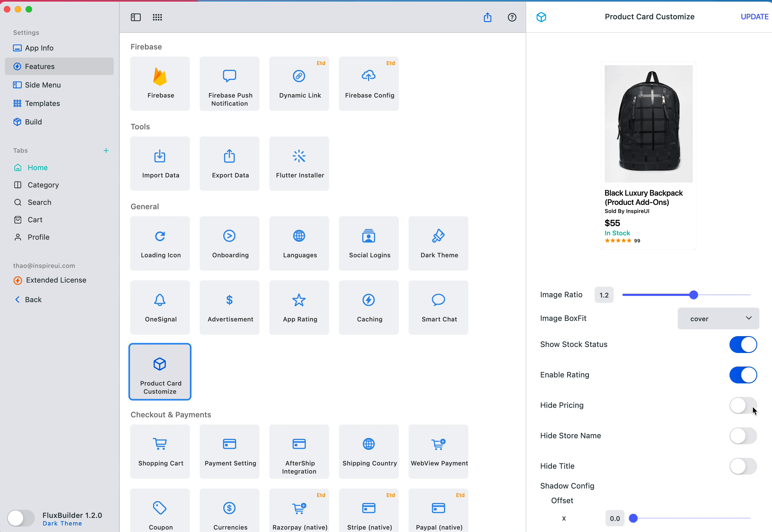Click the Image Ratio slider handle

(x=693, y=295)
